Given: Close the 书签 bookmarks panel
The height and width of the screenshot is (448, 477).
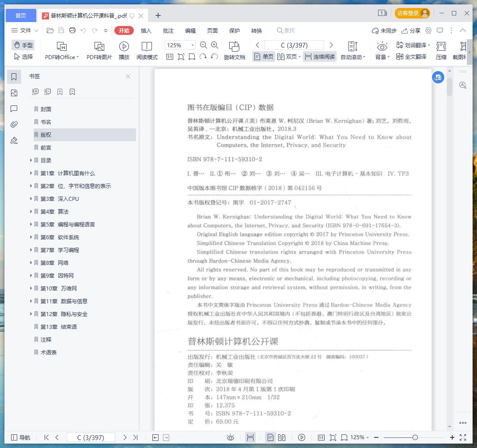Looking at the screenshot, I should 128,76.
